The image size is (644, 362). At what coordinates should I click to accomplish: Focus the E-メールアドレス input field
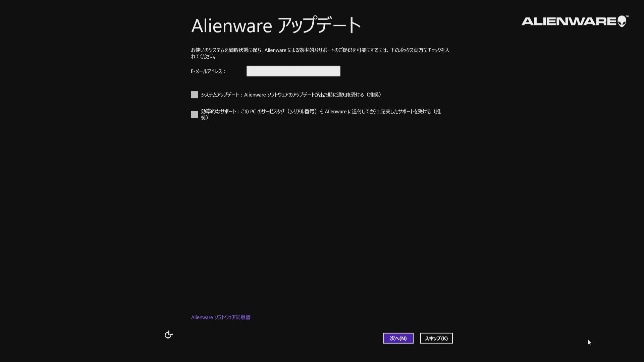(293, 71)
